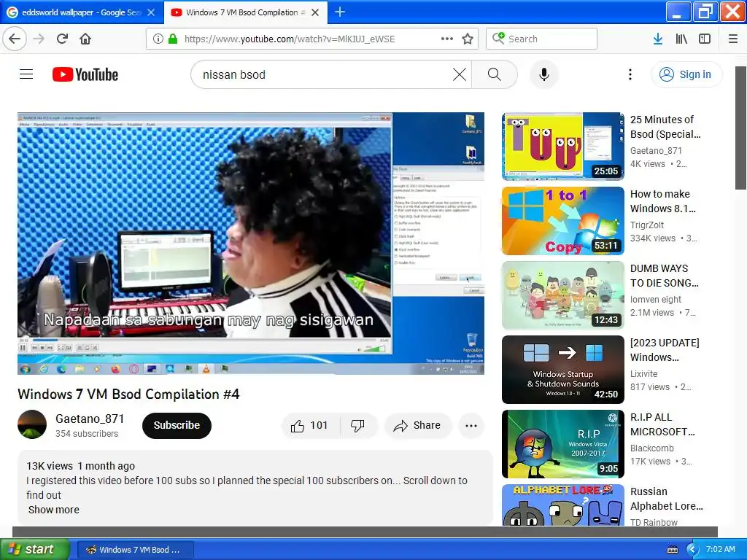Screen dimensions: 747x560
Task: Subscribe to Gaetano_871 channel
Action: 177,425
